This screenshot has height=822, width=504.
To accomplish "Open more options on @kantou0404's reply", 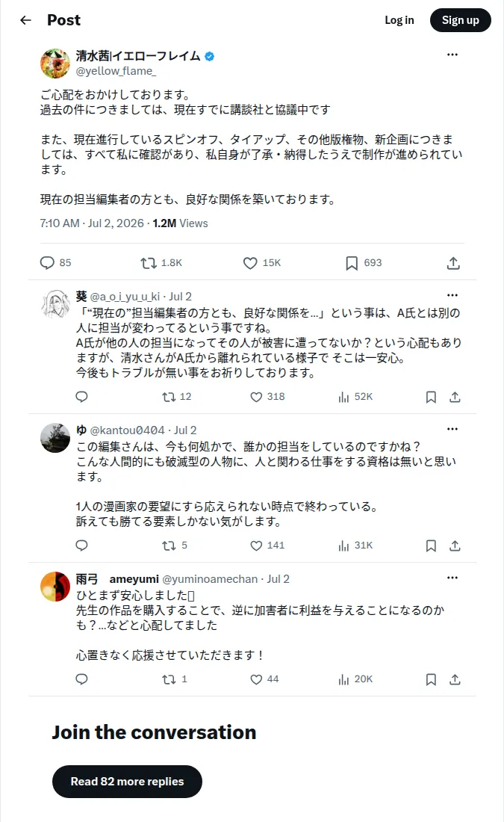I will coord(452,429).
